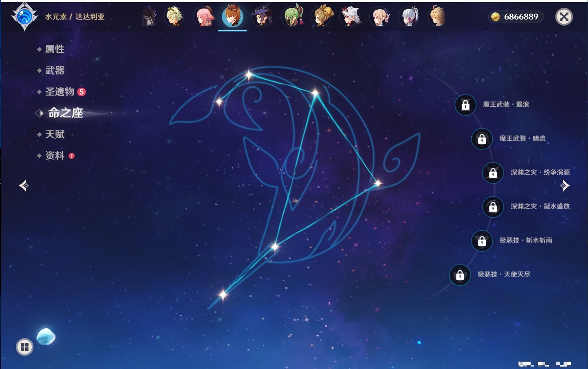Open the 天赋 talents page
This screenshot has height=369, width=588.
[x=55, y=134]
